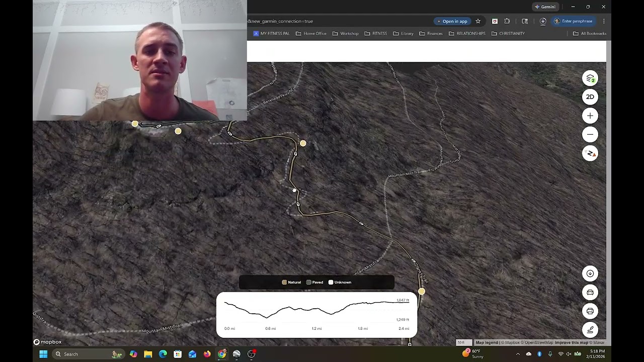Zoom in with the plus button
This screenshot has width=644, height=362.
(590, 116)
